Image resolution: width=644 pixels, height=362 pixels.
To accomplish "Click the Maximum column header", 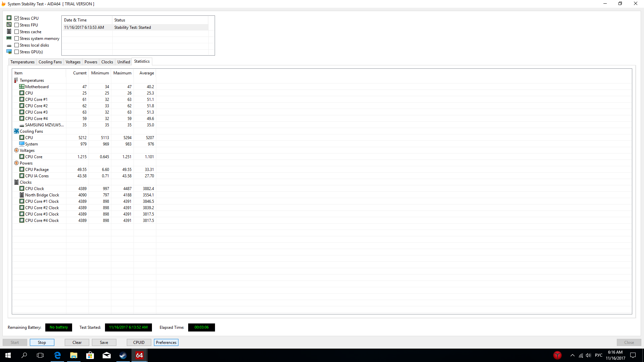I will tap(122, 73).
